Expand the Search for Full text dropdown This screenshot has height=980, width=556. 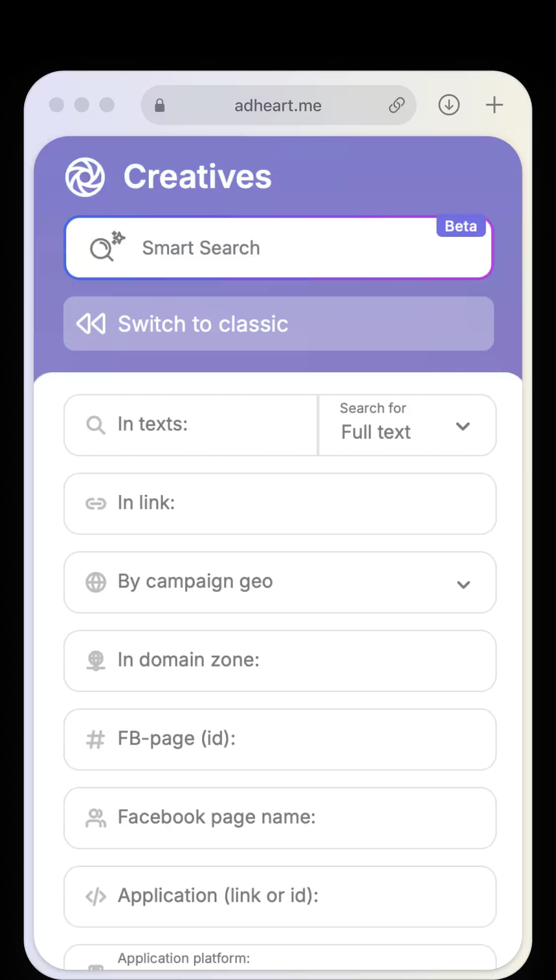point(463,426)
